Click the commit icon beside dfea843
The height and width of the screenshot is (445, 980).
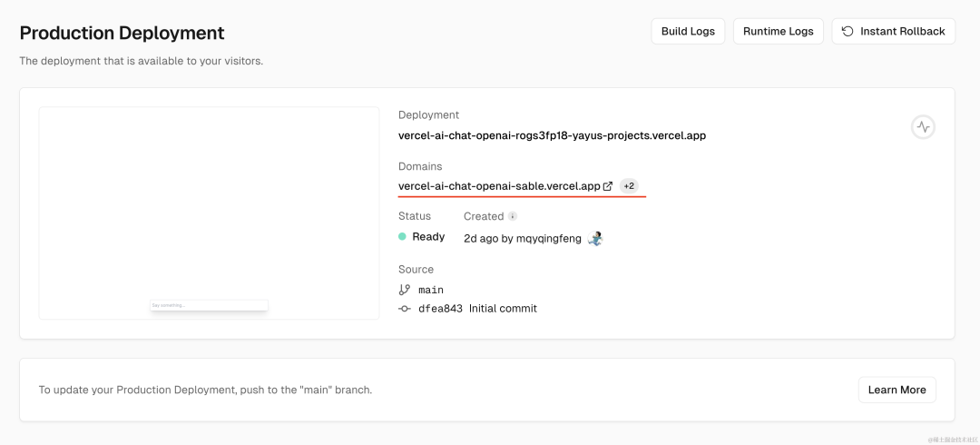click(405, 309)
